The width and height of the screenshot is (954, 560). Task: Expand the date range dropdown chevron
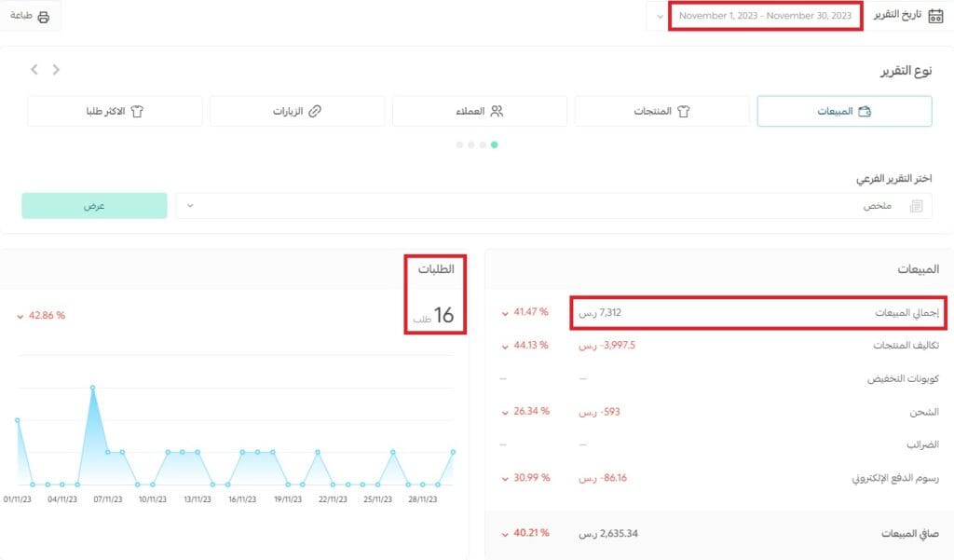tap(661, 17)
